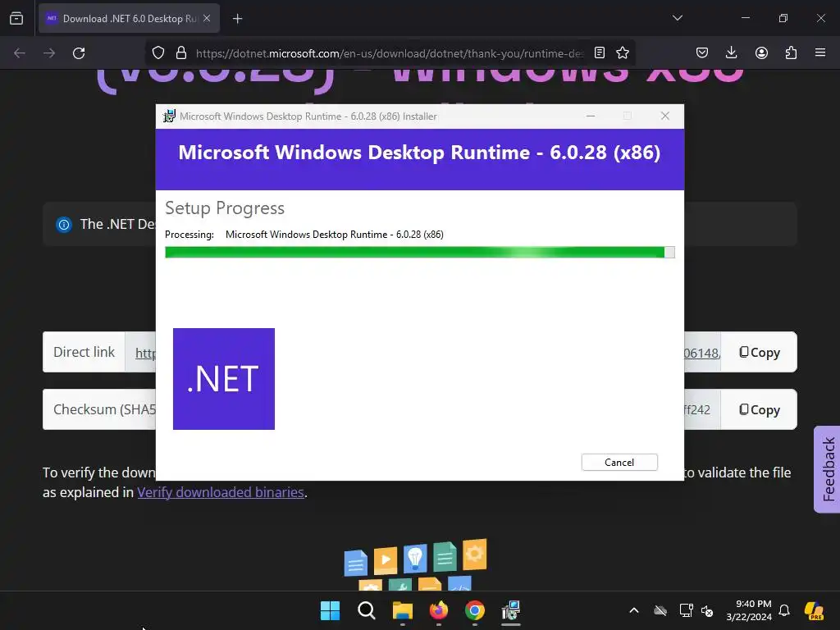This screenshot has width=840, height=630.
Task: Open Firefox tracking protection shield
Action: click(x=158, y=53)
